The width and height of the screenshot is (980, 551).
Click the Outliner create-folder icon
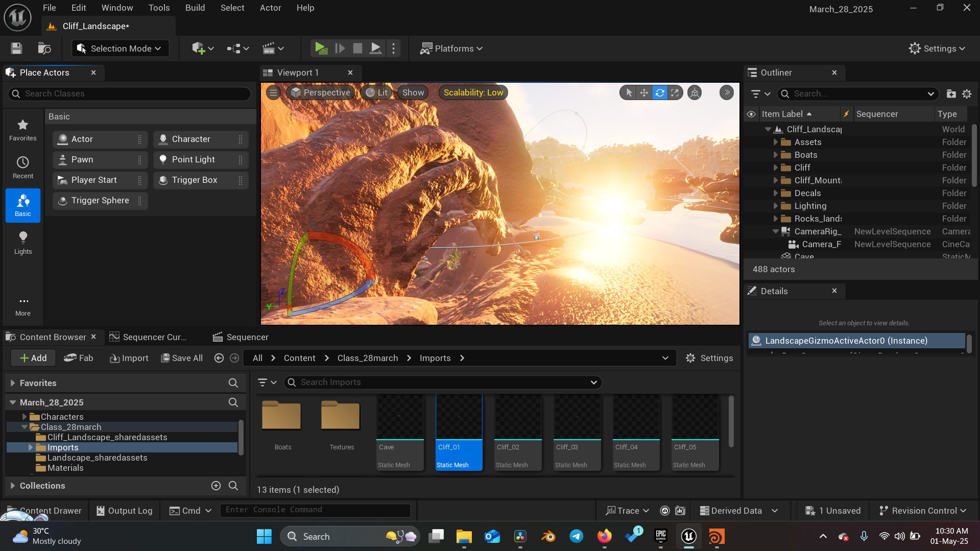[x=951, y=93]
